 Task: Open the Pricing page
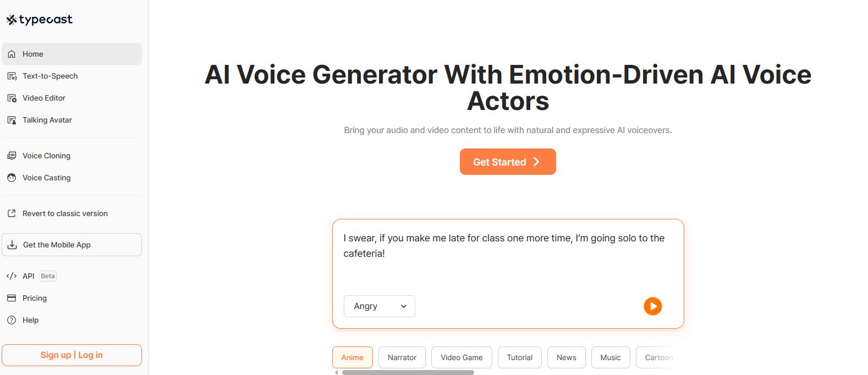click(x=34, y=298)
